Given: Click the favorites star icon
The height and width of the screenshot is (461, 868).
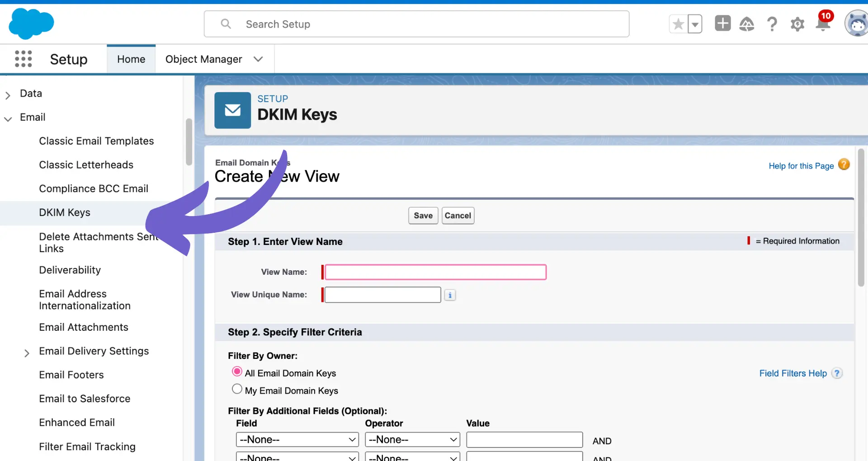Looking at the screenshot, I should pos(678,24).
